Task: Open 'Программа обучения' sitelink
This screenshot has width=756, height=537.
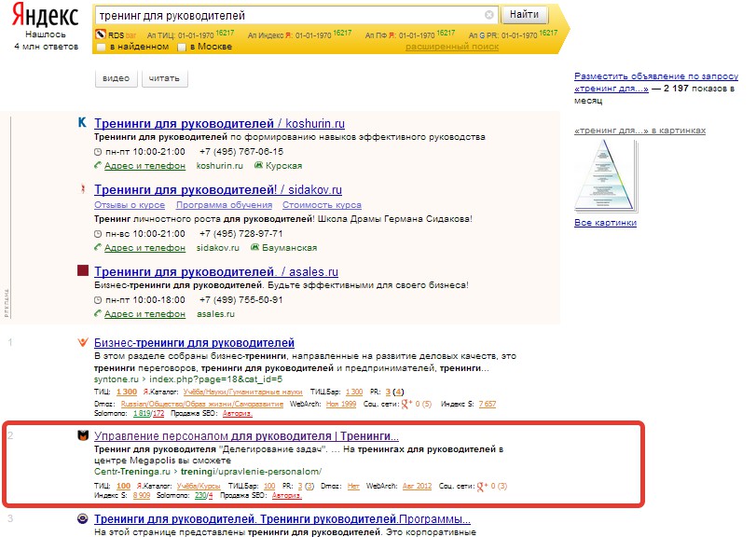Action: click(x=224, y=205)
